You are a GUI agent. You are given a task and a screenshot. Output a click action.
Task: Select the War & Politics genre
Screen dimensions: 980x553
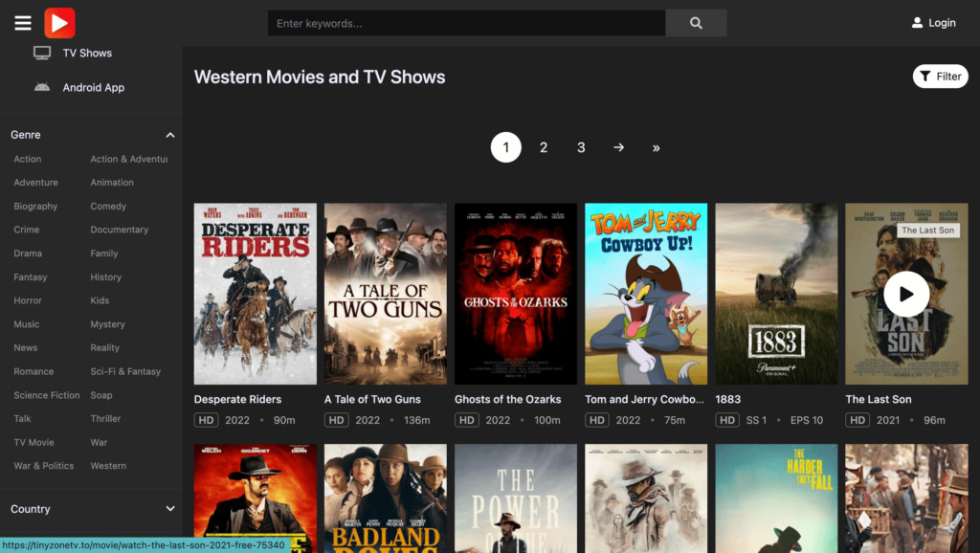click(44, 466)
